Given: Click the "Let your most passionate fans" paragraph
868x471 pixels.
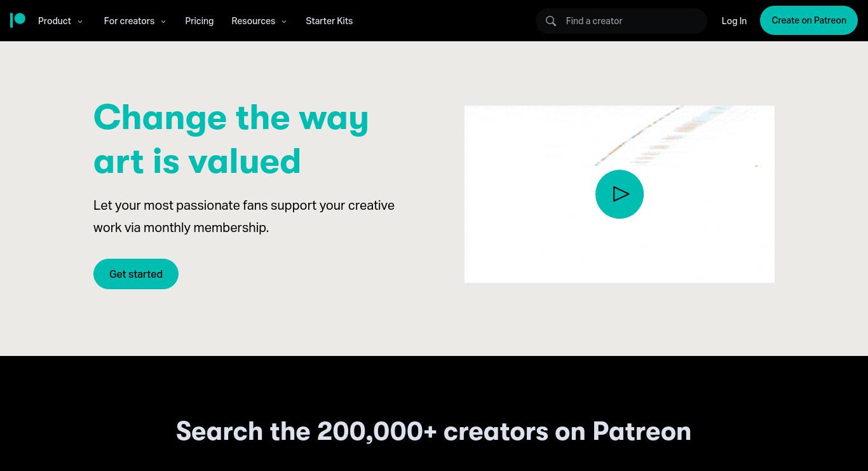Looking at the screenshot, I should (244, 216).
